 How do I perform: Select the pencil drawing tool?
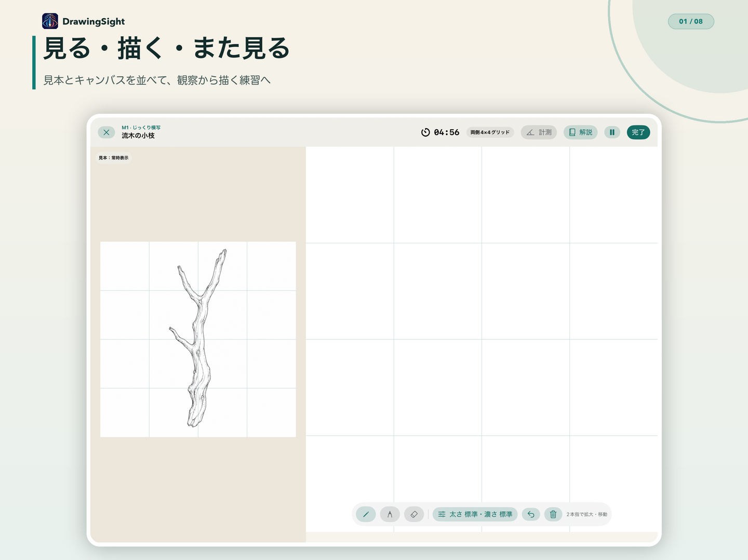pyautogui.click(x=366, y=514)
